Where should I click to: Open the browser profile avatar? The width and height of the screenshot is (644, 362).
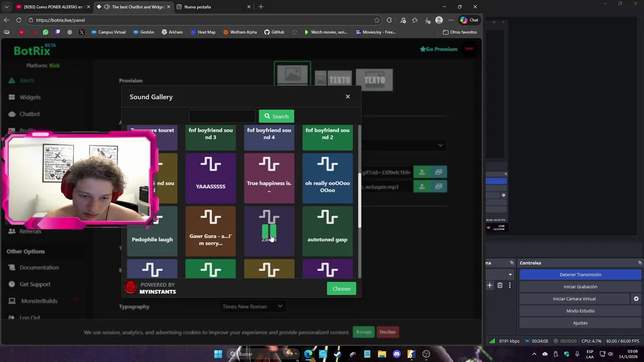point(439,20)
